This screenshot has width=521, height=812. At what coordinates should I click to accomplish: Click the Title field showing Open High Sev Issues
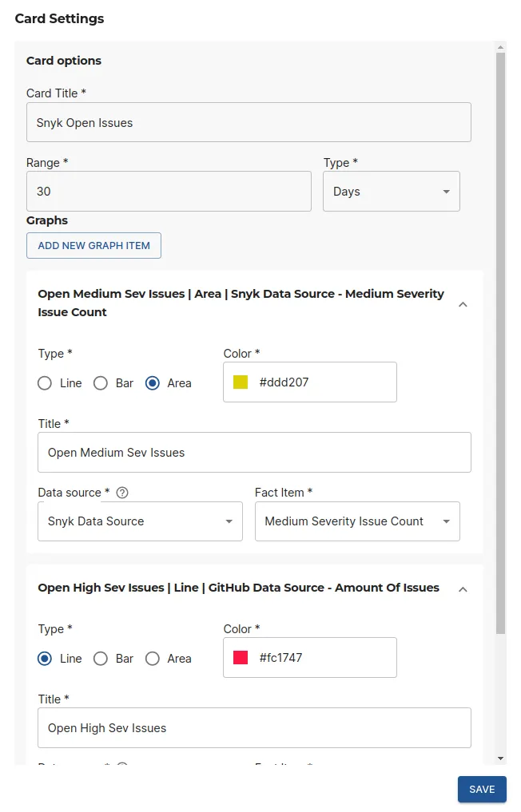coord(254,727)
